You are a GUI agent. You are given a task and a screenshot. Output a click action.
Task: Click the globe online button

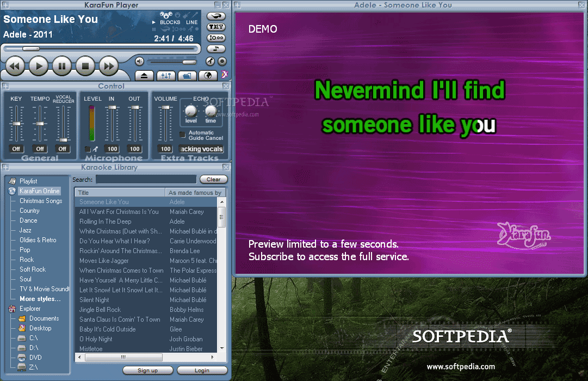[208, 76]
